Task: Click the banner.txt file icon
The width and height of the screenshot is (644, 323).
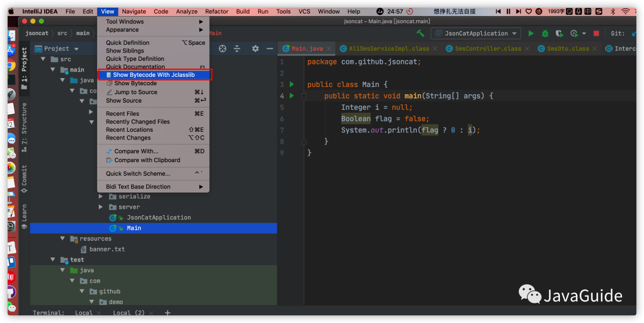Action: tap(83, 249)
